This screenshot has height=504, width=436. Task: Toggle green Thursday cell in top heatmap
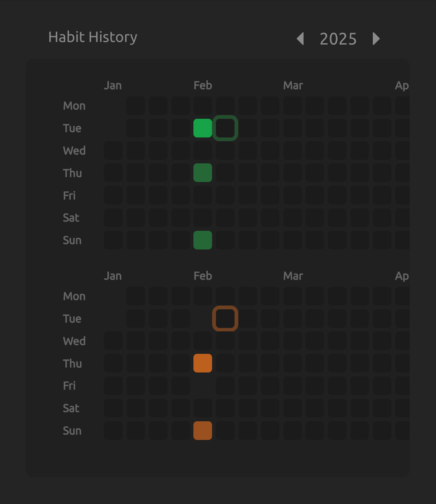point(203,173)
